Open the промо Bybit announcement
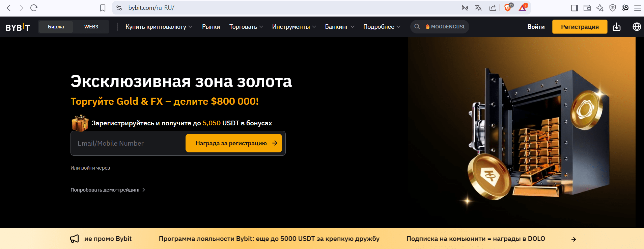Screen dimensions: 644x249 [108, 239]
